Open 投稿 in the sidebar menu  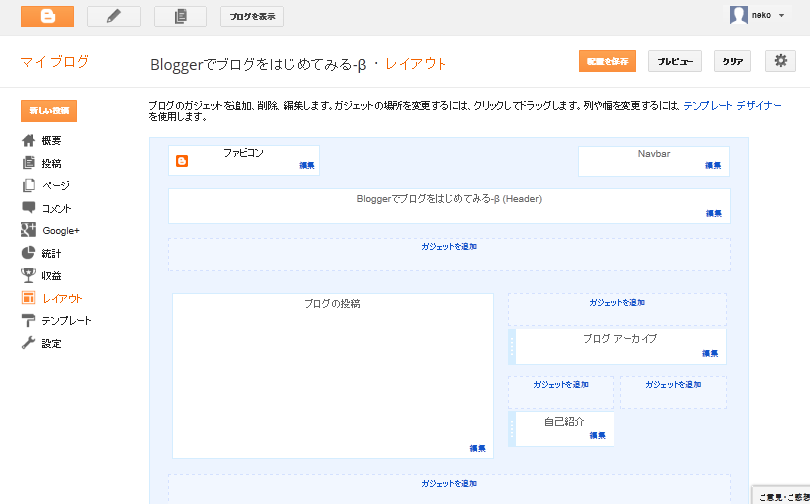click(51, 163)
